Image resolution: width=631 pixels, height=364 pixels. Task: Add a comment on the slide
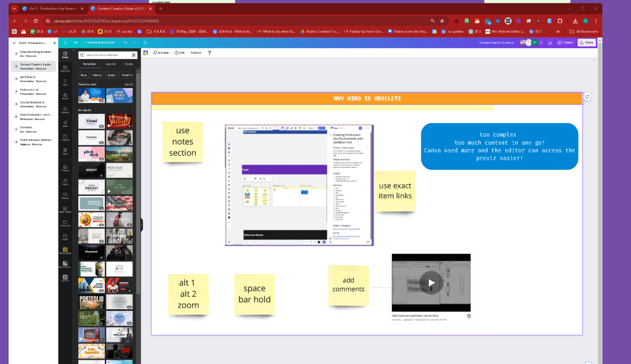point(587,97)
